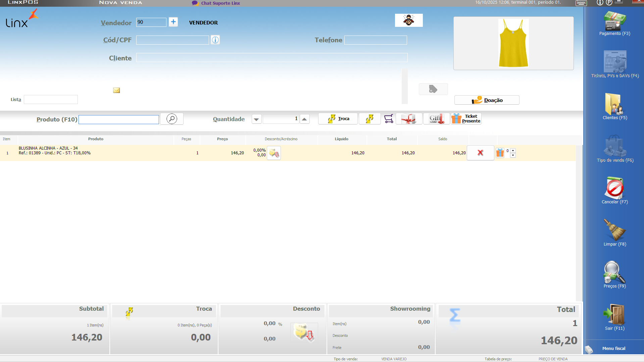
Task: Click Sair (F11) exit door icon
Action: click(x=614, y=317)
